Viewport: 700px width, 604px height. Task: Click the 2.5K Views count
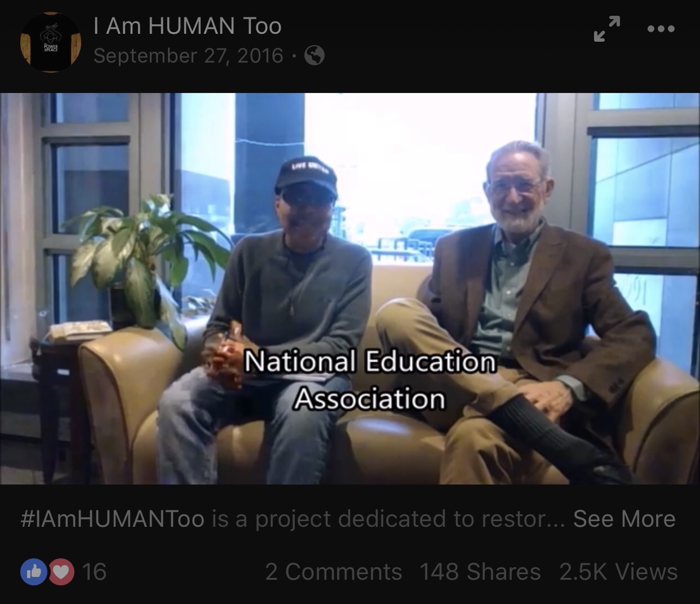point(618,572)
